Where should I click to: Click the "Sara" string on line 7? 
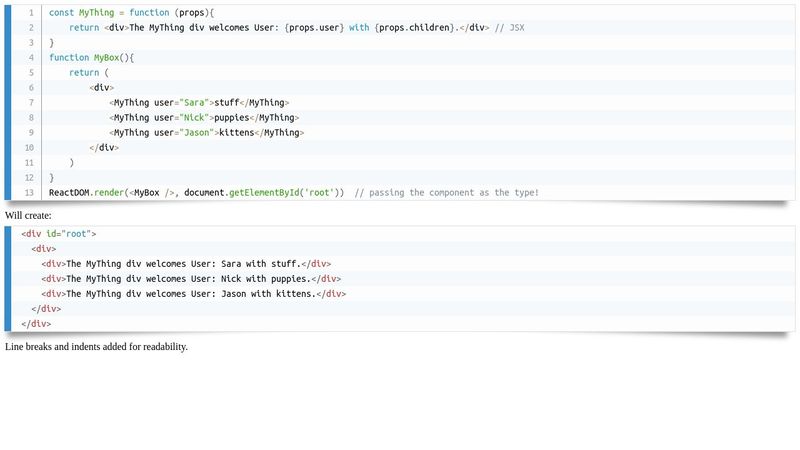point(194,103)
